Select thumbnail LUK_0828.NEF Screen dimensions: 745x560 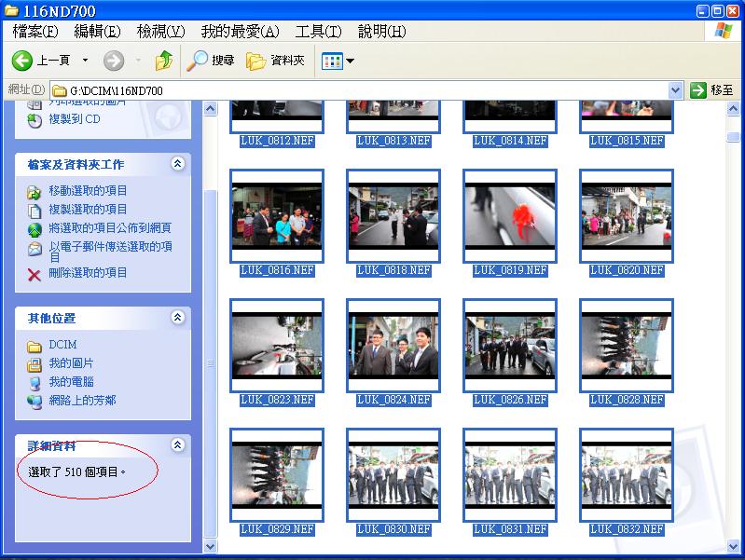(627, 346)
